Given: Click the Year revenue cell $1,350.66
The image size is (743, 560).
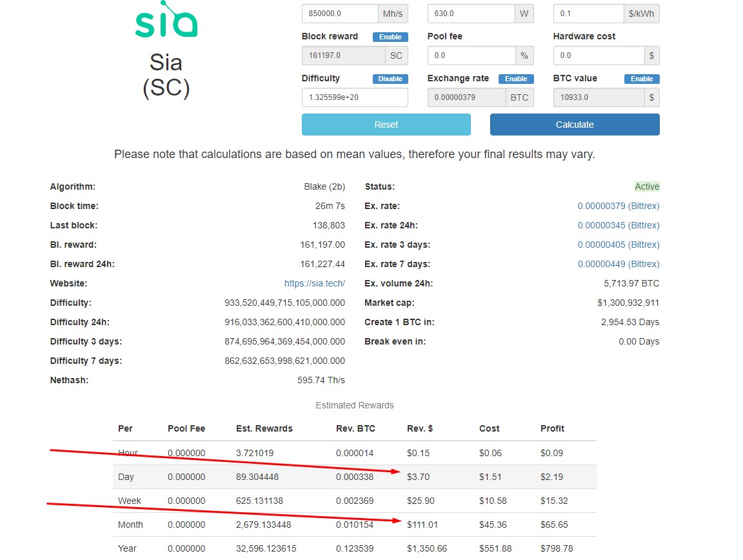Looking at the screenshot, I should pyautogui.click(x=427, y=548).
